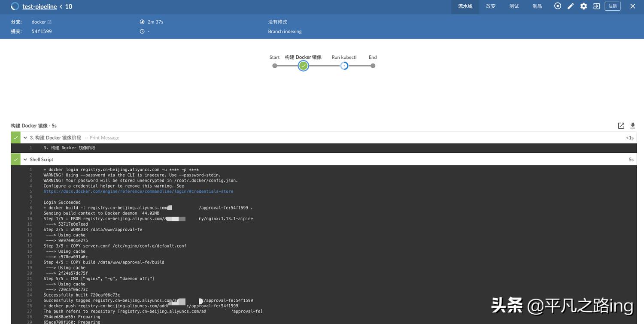Image resolution: width=644 pixels, height=324 pixels.
Task: Exit to classic Jenkins using the arrow icon
Action: point(596,6)
